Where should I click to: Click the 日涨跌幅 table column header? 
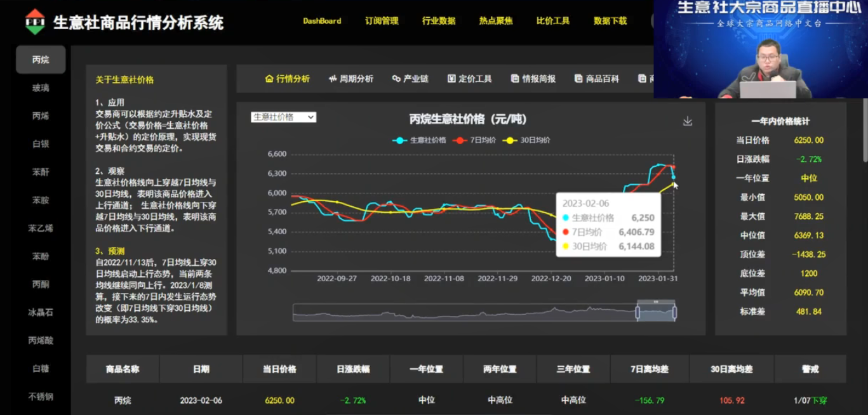tap(353, 369)
